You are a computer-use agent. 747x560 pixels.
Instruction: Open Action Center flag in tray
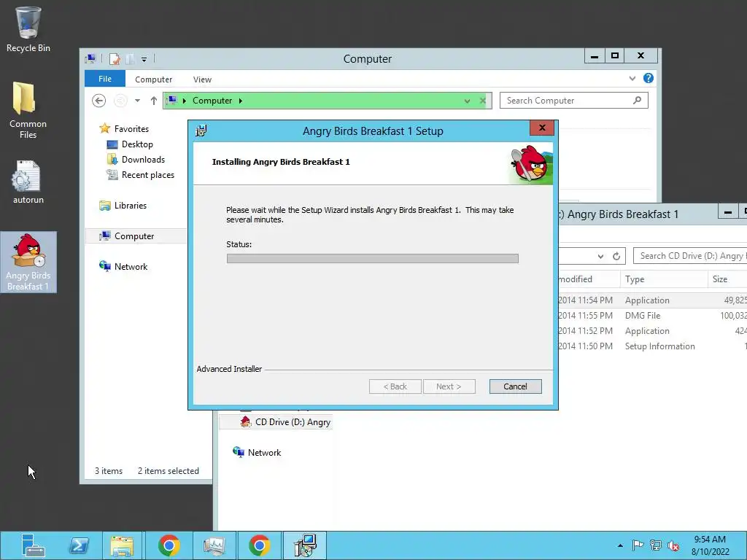[x=638, y=545]
